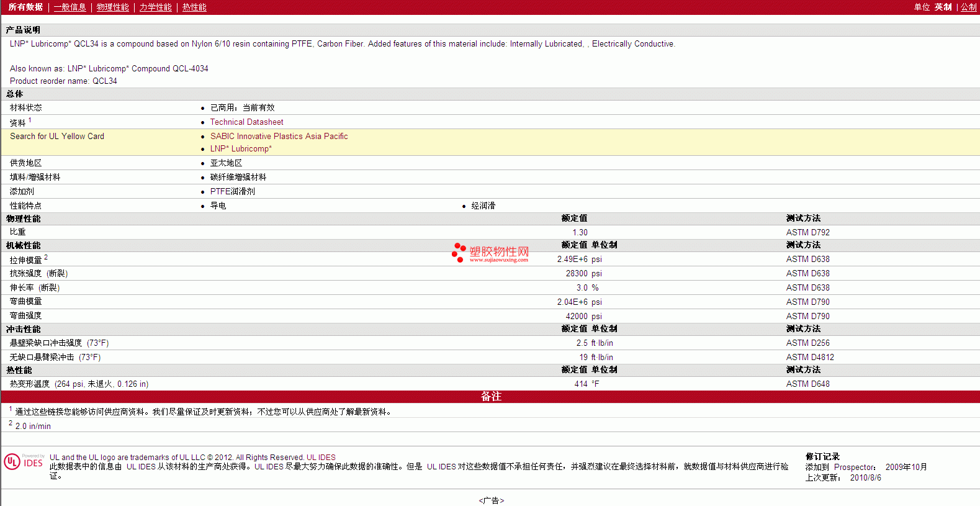The width and height of the screenshot is (980, 506).
Task: Click the Search for UL Yellow Card label
Action: click(57, 137)
